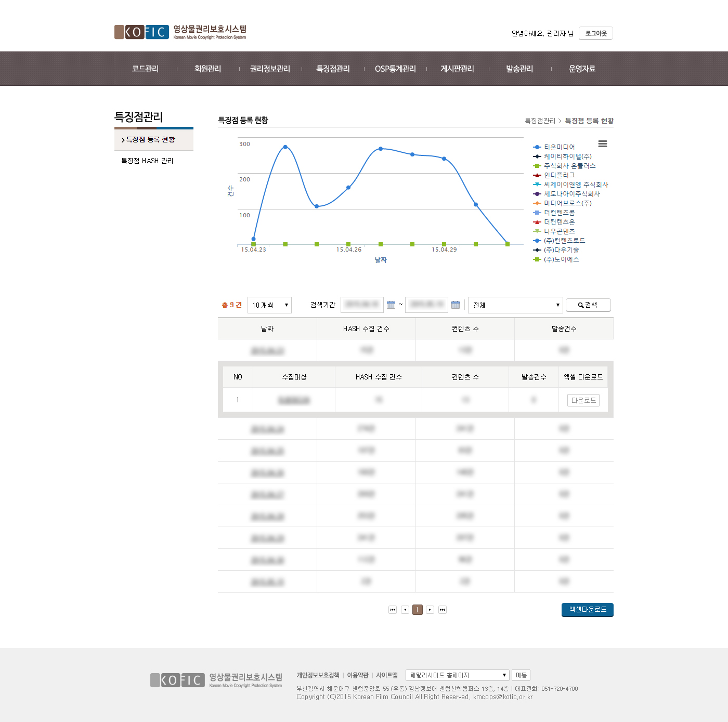Image resolution: width=728 pixels, height=722 pixels.
Task: Go to the previous page arrow
Action: tap(405, 610)
